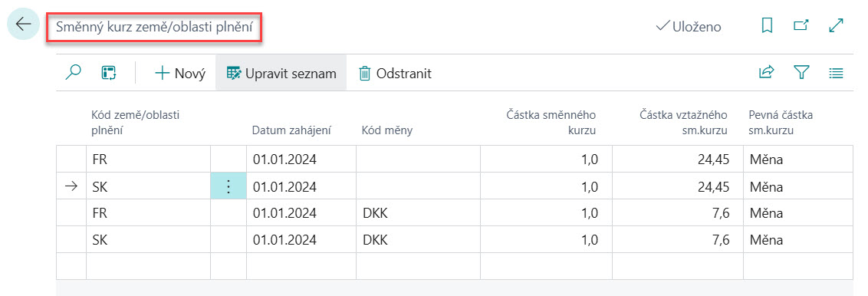Viewport: 868px width, 296px height.
Task: Click 7,6 amount in FR DKK row
Action: coord(678,213)
